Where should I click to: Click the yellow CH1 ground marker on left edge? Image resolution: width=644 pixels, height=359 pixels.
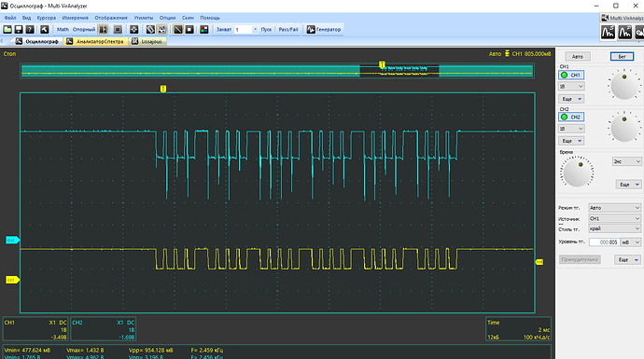coord(12,280)
